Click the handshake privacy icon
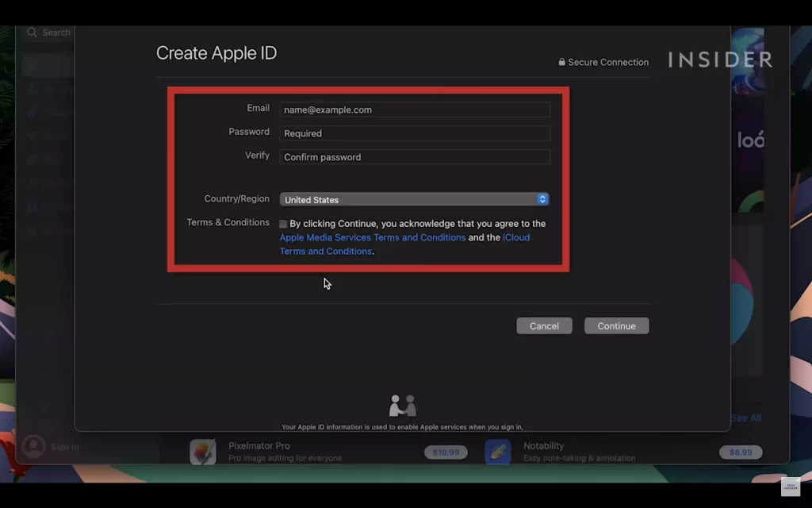The width and height of the screenshot is (812, 508). (x=402, y=406)
